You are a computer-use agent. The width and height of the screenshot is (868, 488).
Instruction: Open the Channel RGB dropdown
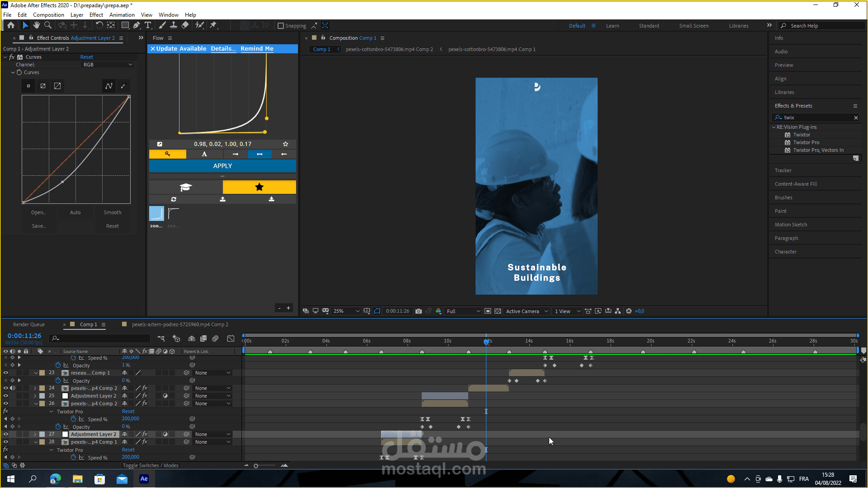(x=108, y=65)
